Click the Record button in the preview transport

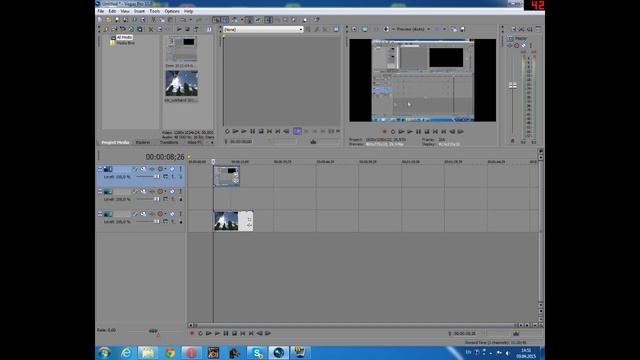pyautogui.click(x=384, y=132)
